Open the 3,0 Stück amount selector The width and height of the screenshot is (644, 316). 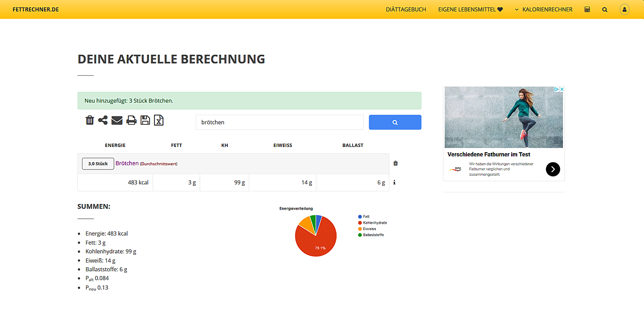pos(98,163)
